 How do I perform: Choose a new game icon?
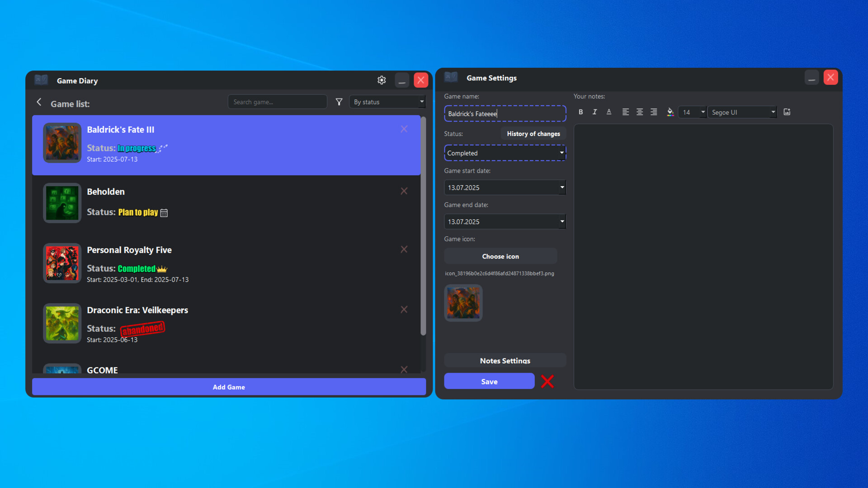(500, 256)
